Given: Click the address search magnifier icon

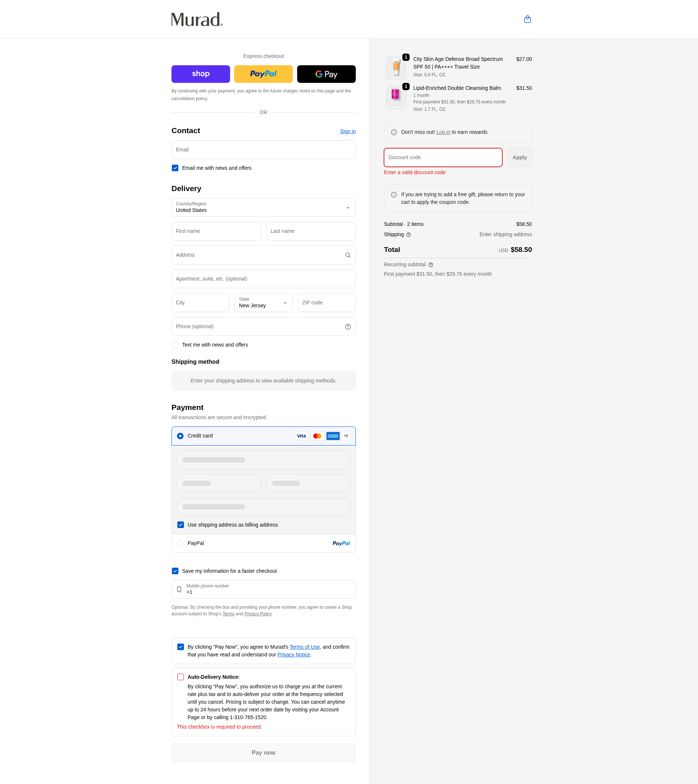Looking at the screenshot, I should pyautogui.click(x=348, y=255).
